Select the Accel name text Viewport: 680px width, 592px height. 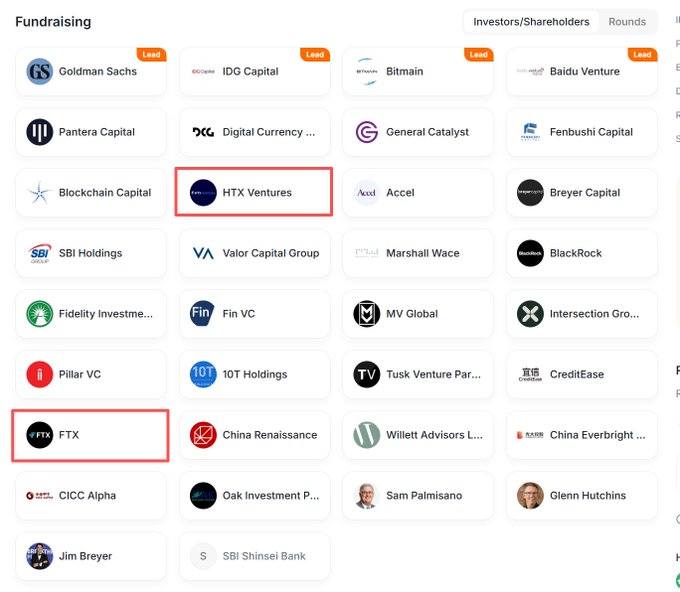[x=400, y=193]
